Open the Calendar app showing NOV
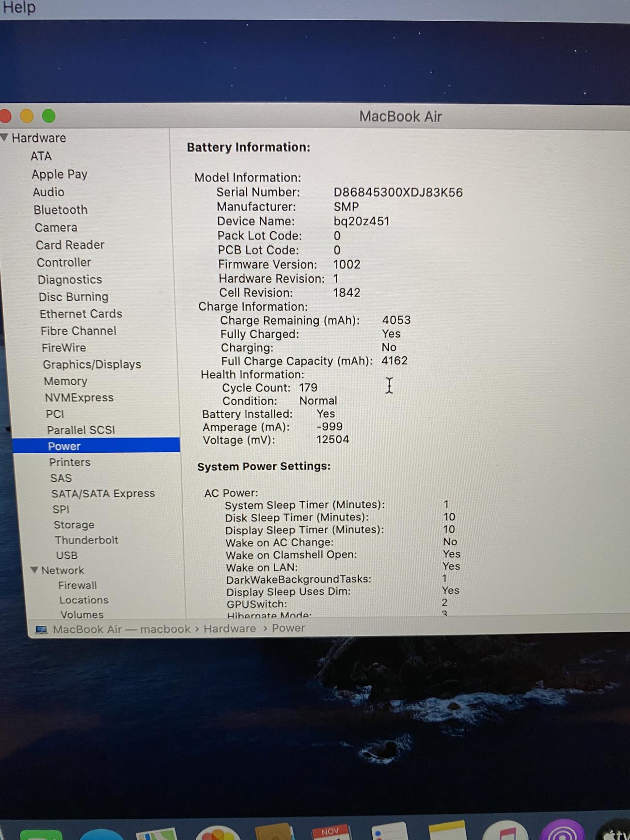The image size is (630, 840). (330, 832)
